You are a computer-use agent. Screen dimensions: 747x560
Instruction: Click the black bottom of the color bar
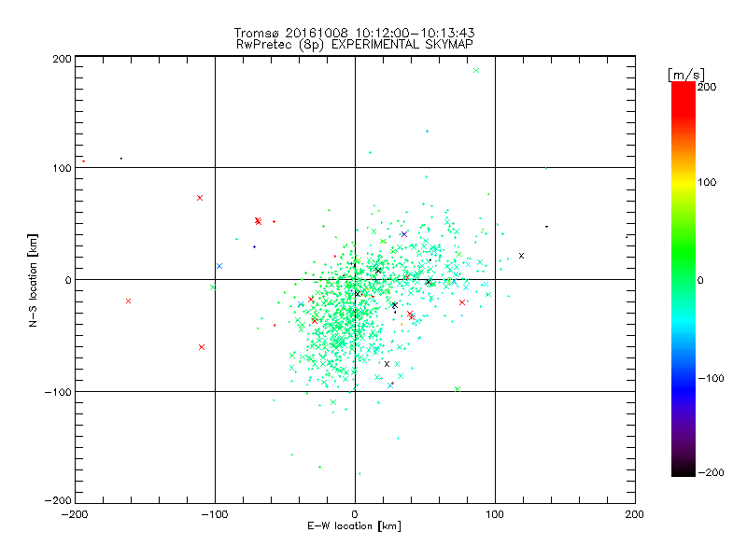pos(684,469)
